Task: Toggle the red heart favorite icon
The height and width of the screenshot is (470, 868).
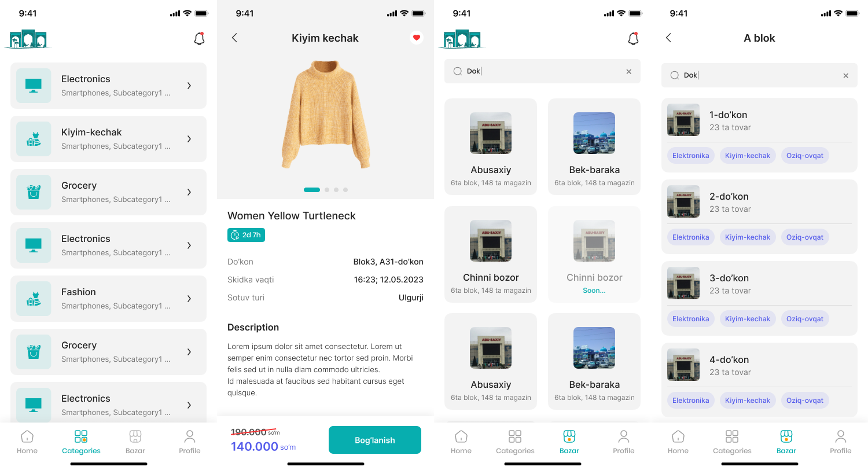Action: click(416, 38)
